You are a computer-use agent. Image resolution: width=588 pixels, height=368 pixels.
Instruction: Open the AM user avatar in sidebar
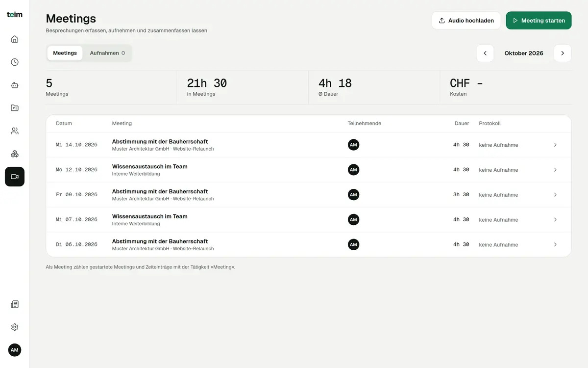pyautogui.click(x=15, y=350)
